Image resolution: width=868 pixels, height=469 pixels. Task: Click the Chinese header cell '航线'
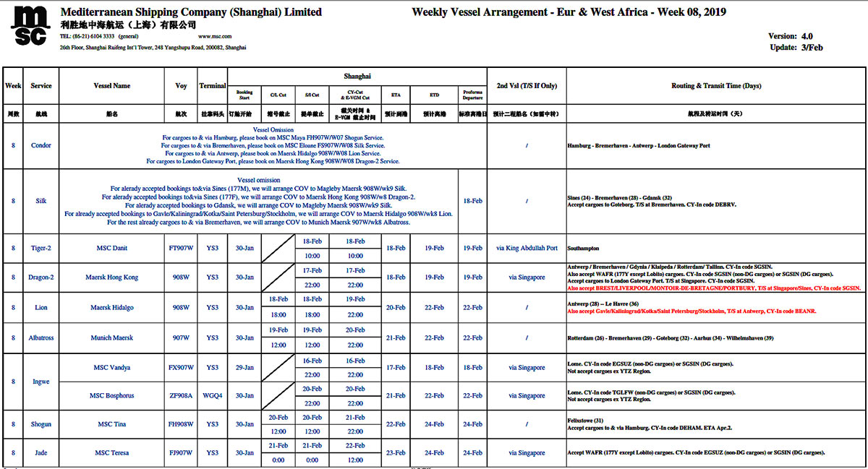(41, 114)
